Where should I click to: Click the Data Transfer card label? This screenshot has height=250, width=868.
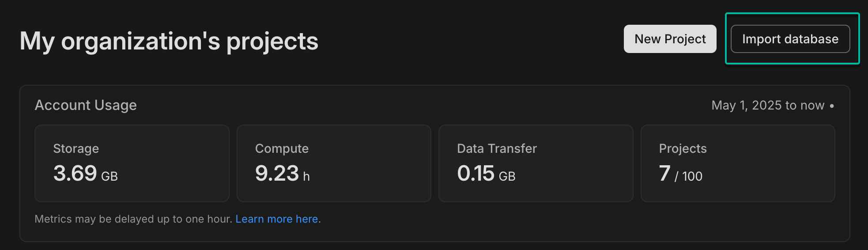(x=497, y=148)
